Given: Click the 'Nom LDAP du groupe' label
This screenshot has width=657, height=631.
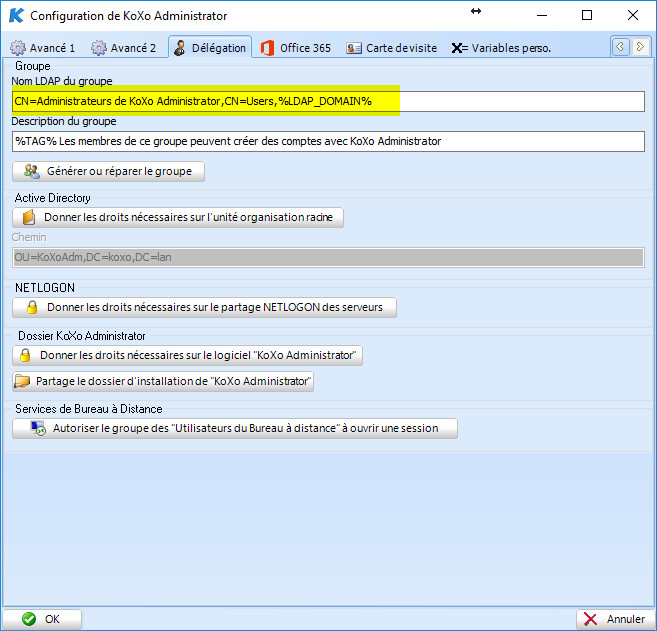Looking at the screenshot, I should pyautogui.click(x=62, y=81).
